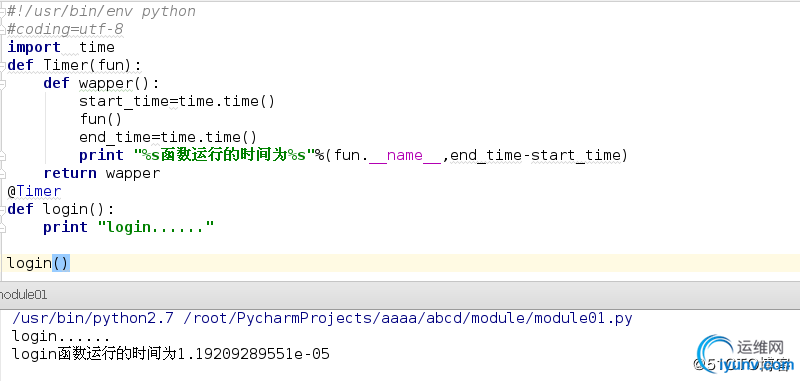
Task: Click the shebang comment '#!/usr/bin/env python'
Action: [x=101, y=11]
